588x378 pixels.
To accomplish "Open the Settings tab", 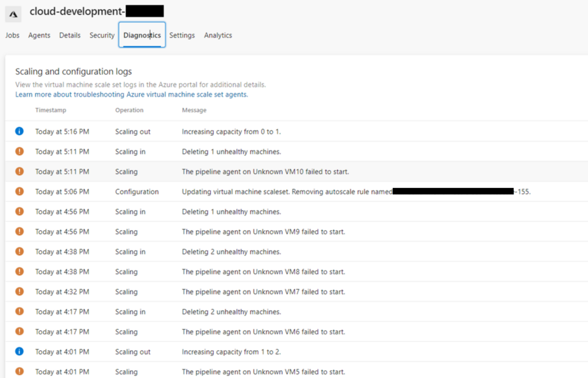I will 182,35.
